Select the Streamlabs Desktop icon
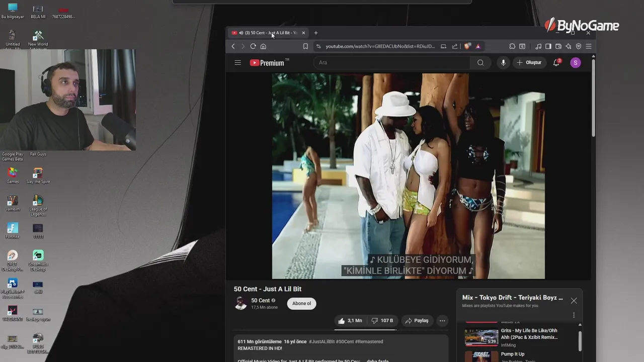The width and height of the screenshot is (644, 362). pos(38,260)
